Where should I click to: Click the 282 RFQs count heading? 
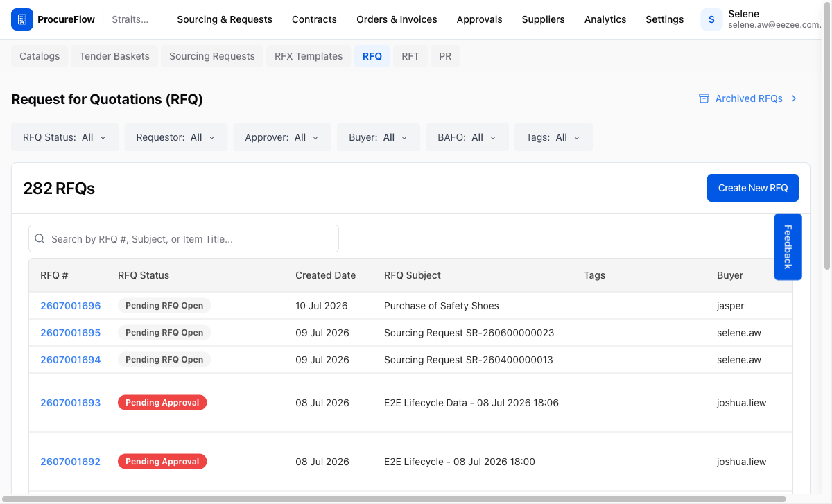(x=59, y=188)
